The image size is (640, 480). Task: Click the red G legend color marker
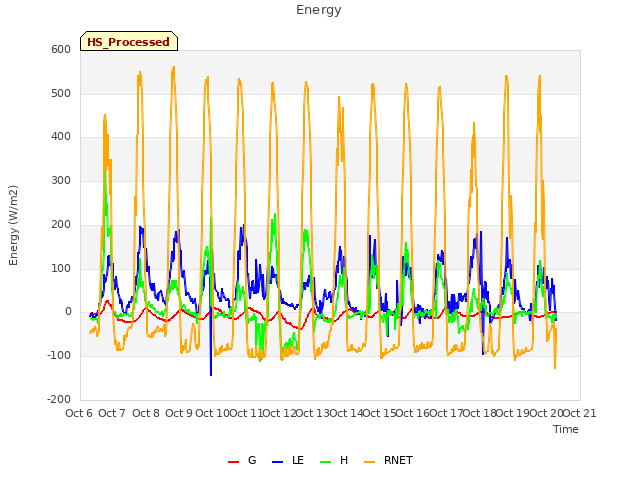233,462
